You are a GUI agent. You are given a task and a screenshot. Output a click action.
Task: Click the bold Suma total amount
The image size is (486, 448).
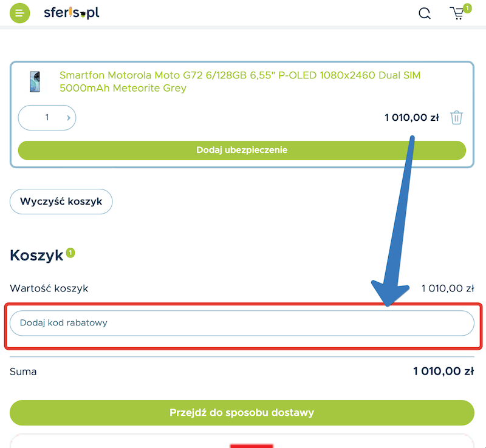coord(443,371)
